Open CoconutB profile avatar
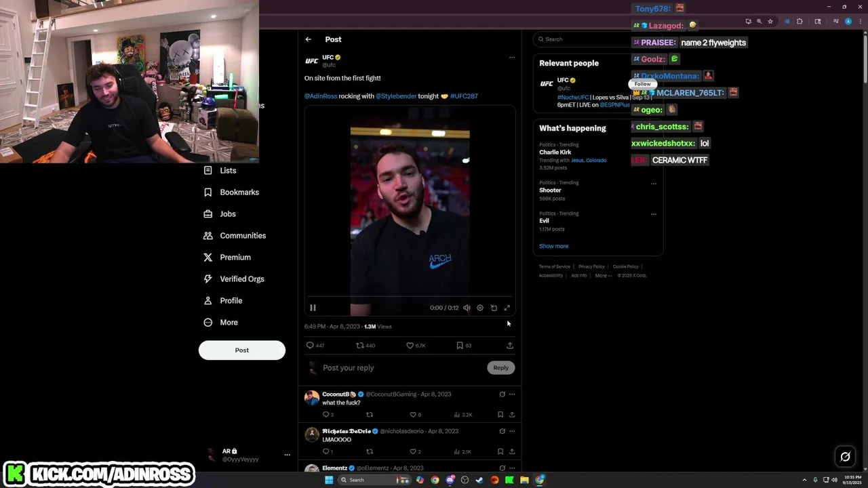 coord(312,398)
